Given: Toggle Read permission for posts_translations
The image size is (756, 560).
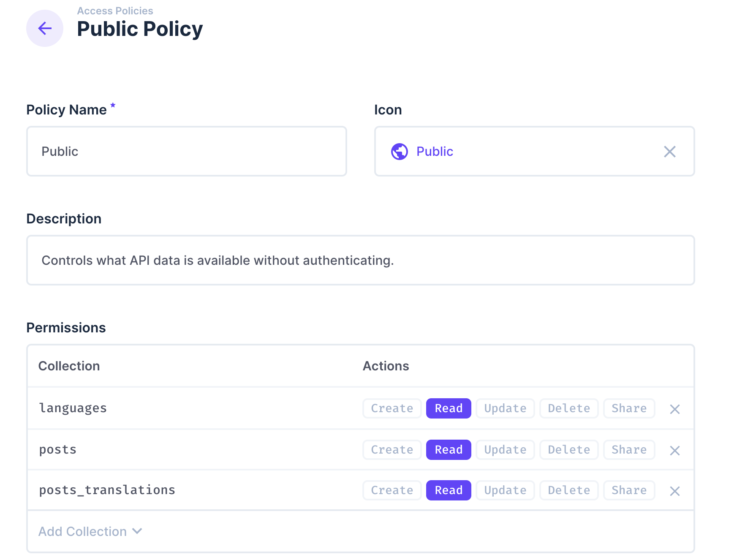Looking at the screenshot, I should point(448,490).
